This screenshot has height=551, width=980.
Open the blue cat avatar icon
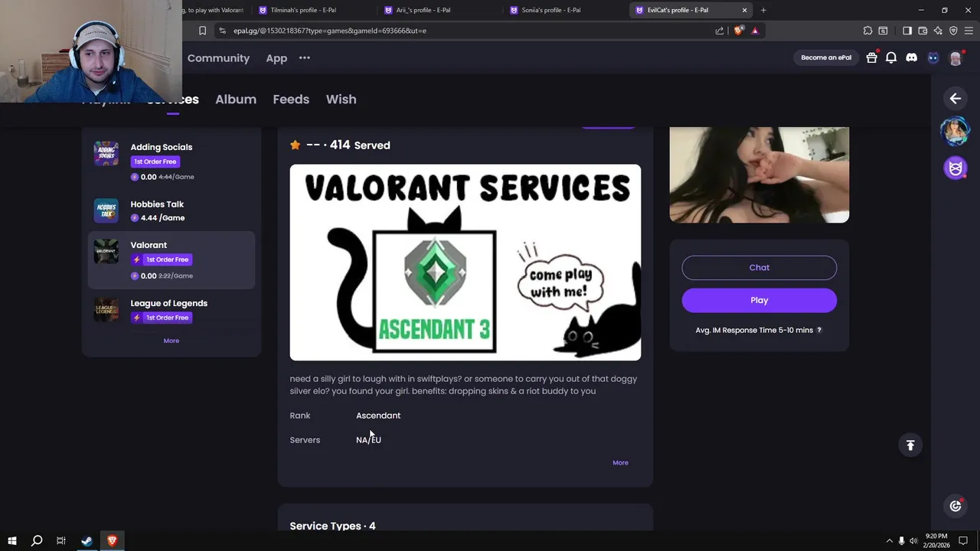click(x=933, y=57)
